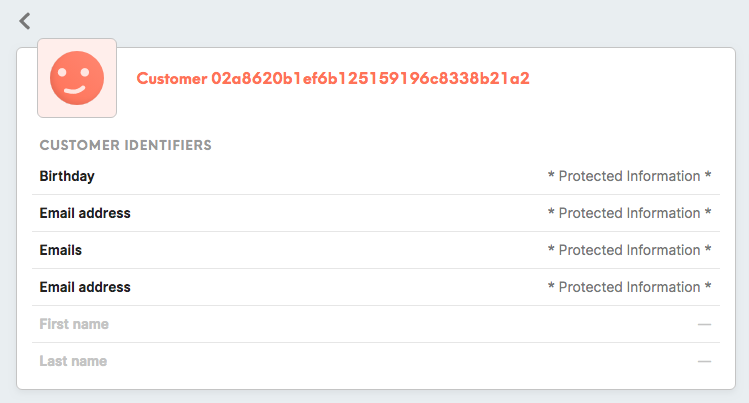Click Emails row Protected Information value
The width and height of the screenshot is (749, 403).
(x=629, y=250)
